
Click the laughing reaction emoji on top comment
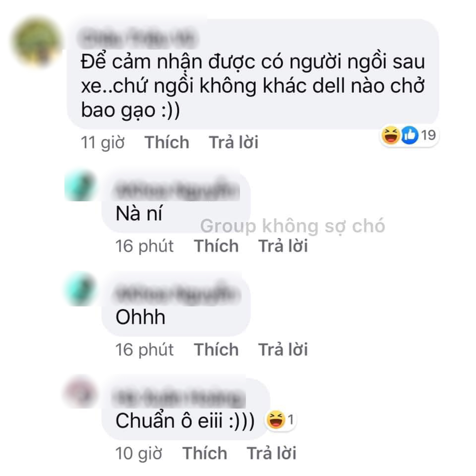391,135
